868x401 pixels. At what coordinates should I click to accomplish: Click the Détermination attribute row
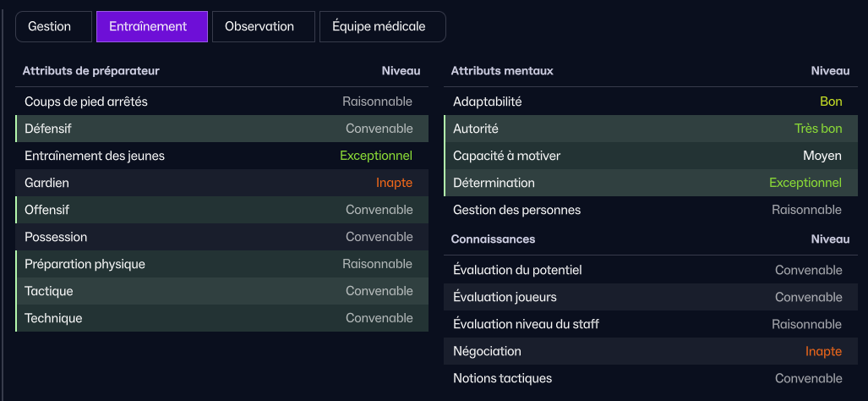tap(651, 183)
